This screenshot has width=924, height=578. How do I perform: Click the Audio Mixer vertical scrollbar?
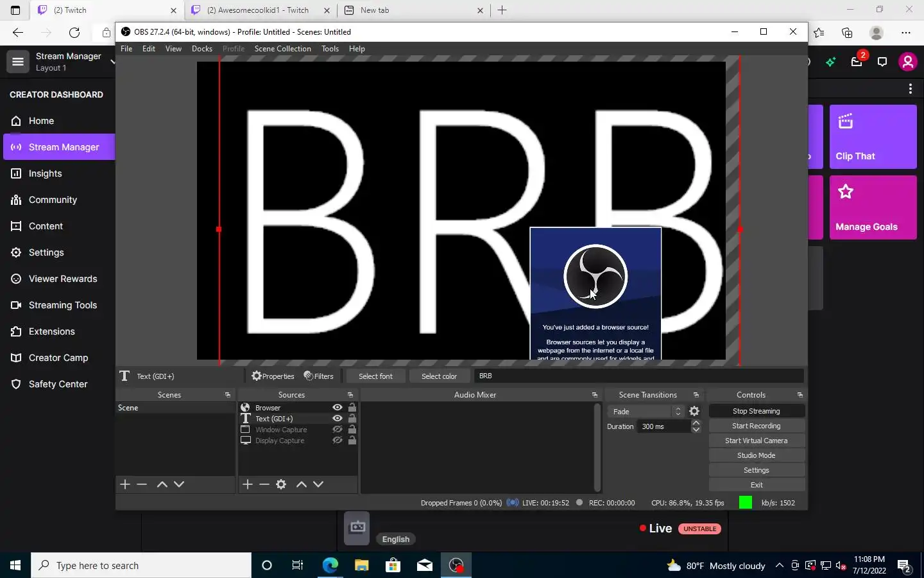pyautogui.click(x=597, y=448)
